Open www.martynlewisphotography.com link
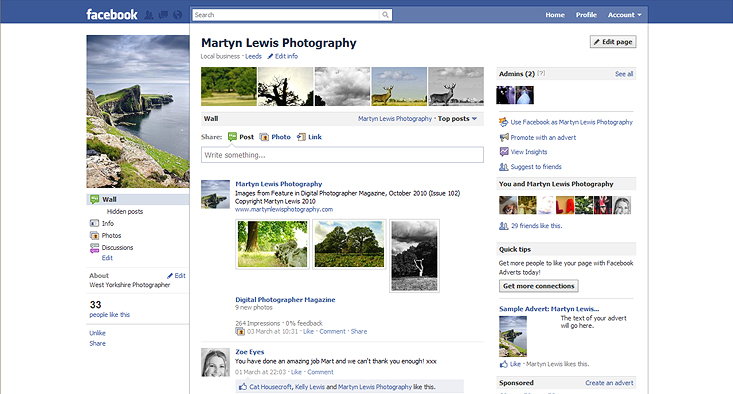This screenshot has width=733, height=394. click(284, 209)
